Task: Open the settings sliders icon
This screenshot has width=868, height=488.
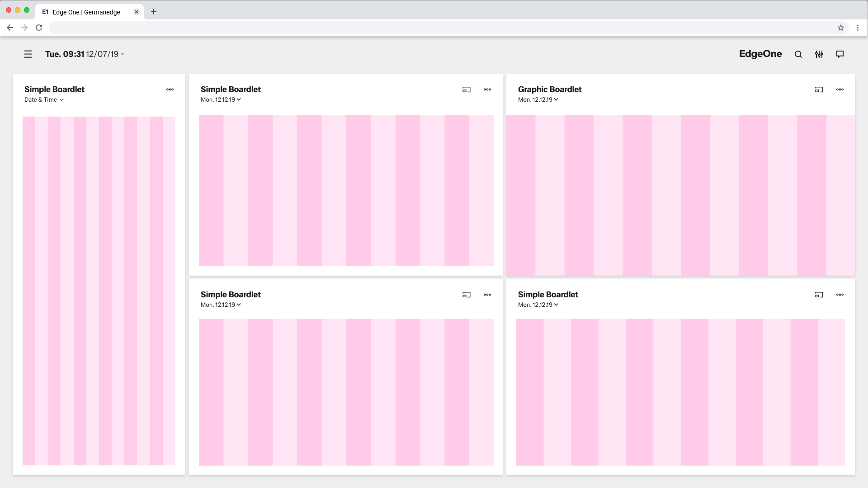Action: 819,54
